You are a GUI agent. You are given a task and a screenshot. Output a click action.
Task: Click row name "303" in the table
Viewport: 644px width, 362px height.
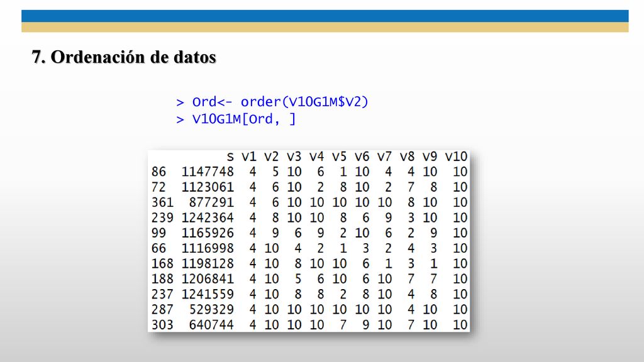pyautogui.click(x=162, y=325)
